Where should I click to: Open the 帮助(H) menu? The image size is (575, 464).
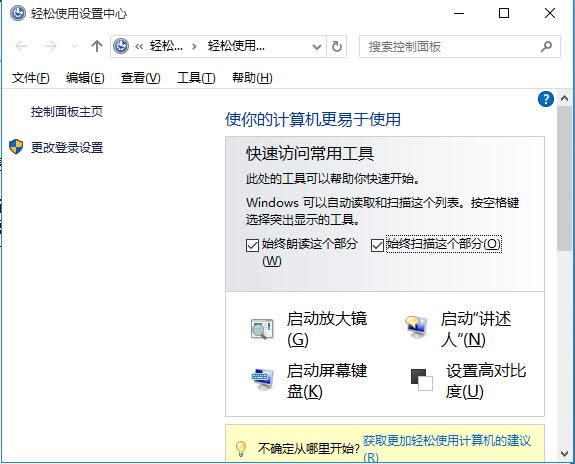click(252, 78)
